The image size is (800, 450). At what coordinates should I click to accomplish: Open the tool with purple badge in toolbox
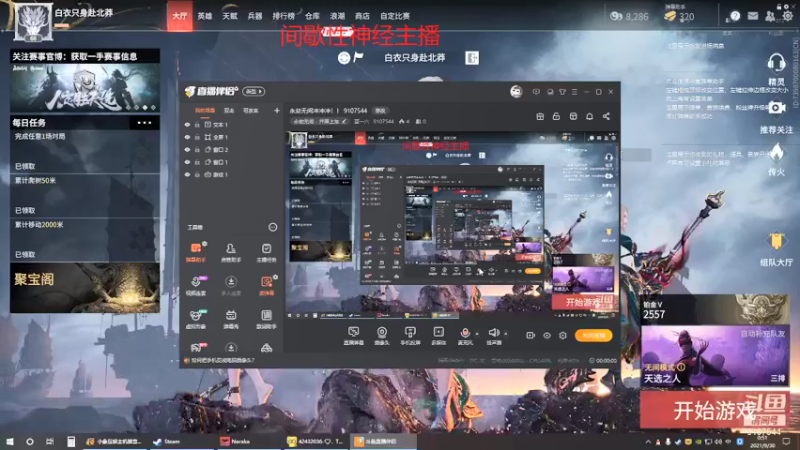click(x=195, y=285)
